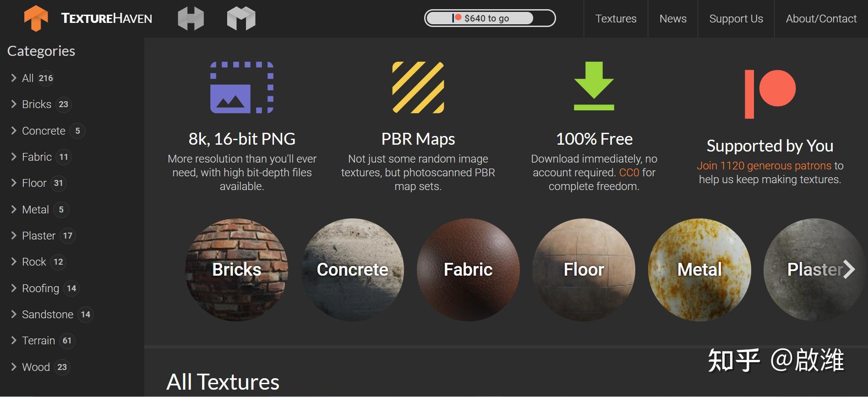This screenshot has height=397, width=868.
Task: Follow the Join 1120 generous patrons link
Action: [x=764, y=166]
